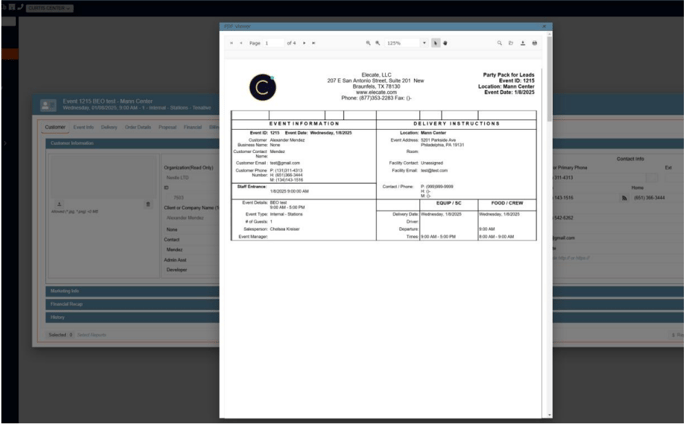This screenshot has width=688, height=424.
Task: Switch to the Delivery tab
Action: pos(109,127)
